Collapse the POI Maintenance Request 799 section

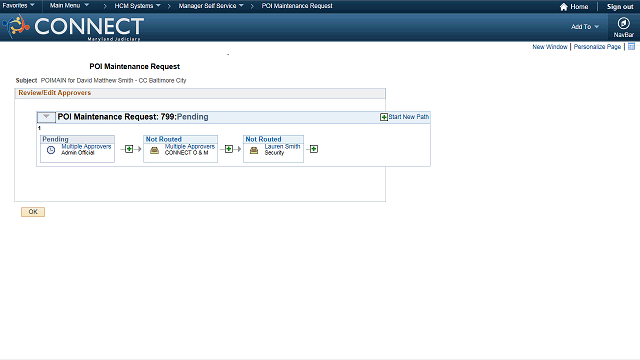tap(46, 117)
